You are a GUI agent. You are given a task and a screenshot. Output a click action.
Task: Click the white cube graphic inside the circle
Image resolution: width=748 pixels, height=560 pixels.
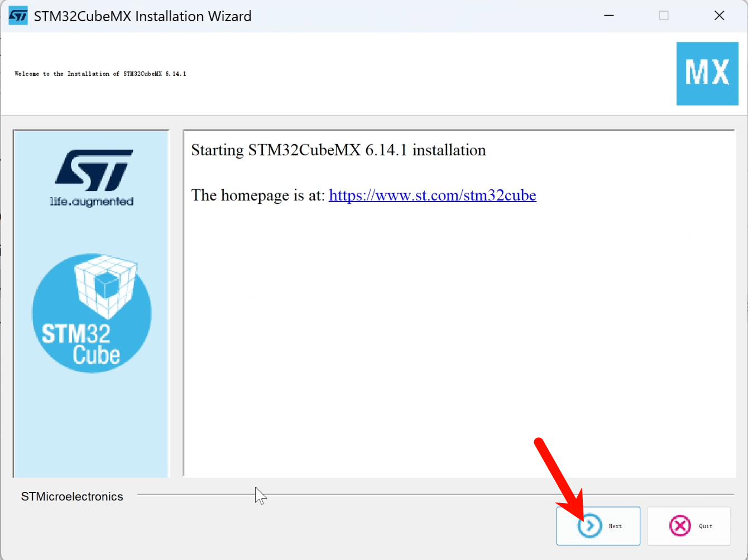106,286
